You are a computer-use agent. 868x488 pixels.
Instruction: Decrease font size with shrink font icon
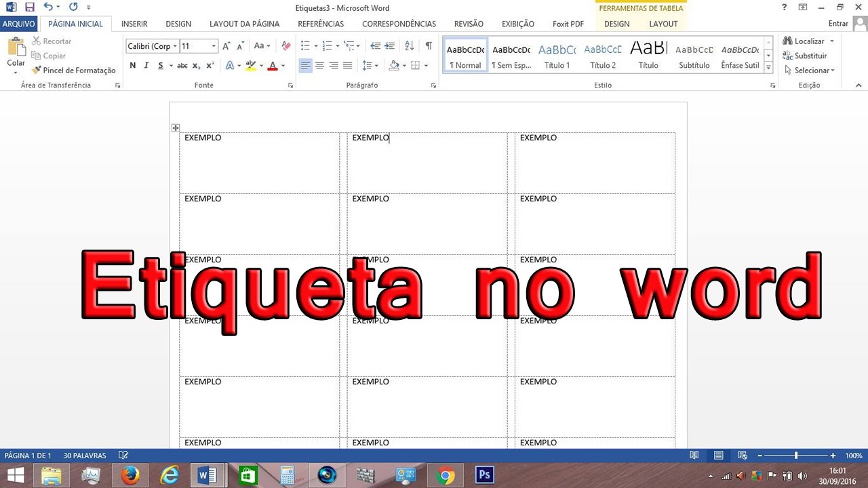240,46
